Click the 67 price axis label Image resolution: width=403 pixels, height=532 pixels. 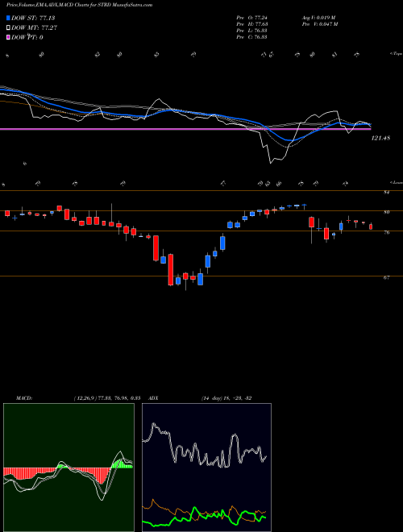click(386, 277)
